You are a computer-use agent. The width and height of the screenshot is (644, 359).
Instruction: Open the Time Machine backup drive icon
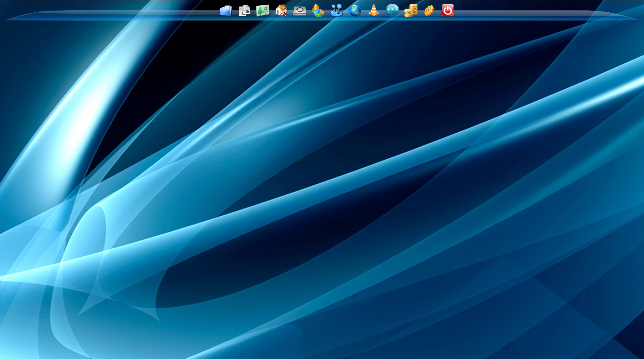pyautogui.click(x=299, y=11)
